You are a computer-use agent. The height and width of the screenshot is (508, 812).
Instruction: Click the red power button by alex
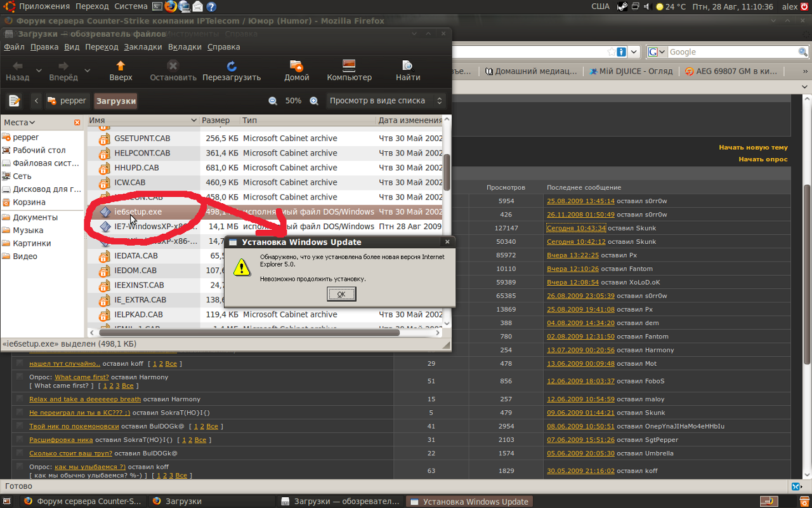coord(806,6)
